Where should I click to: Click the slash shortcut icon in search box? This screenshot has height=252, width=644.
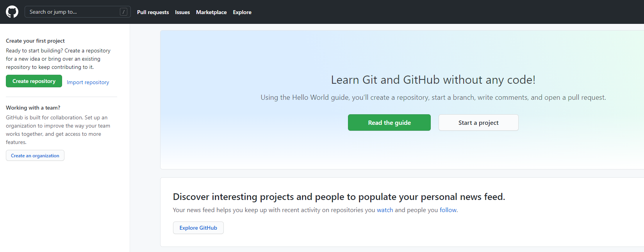[123, 12]
